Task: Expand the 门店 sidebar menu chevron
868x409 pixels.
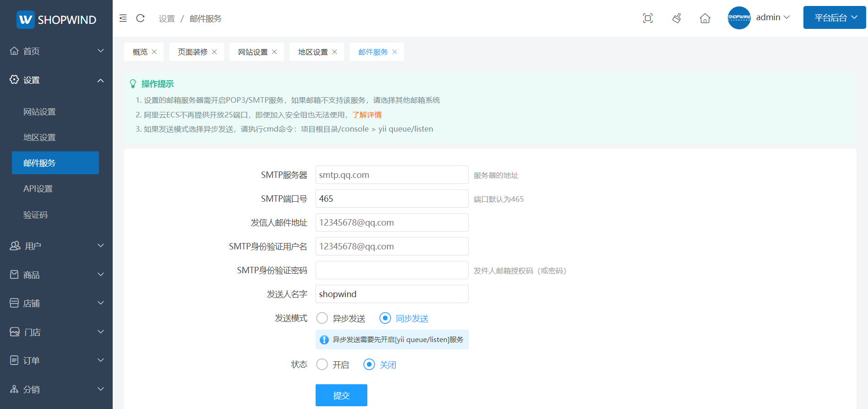Action: click(101, 332)
